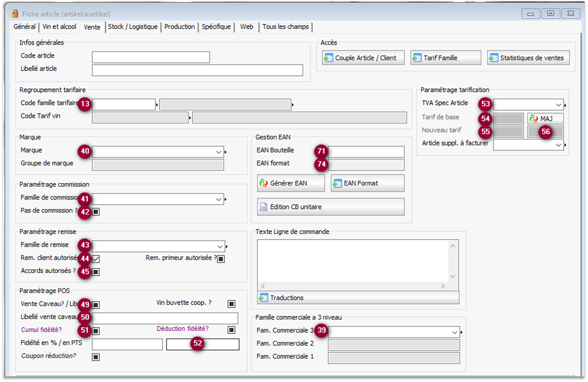
Task: Open the Famille de remise dropdown
Action: coord(220,246)
